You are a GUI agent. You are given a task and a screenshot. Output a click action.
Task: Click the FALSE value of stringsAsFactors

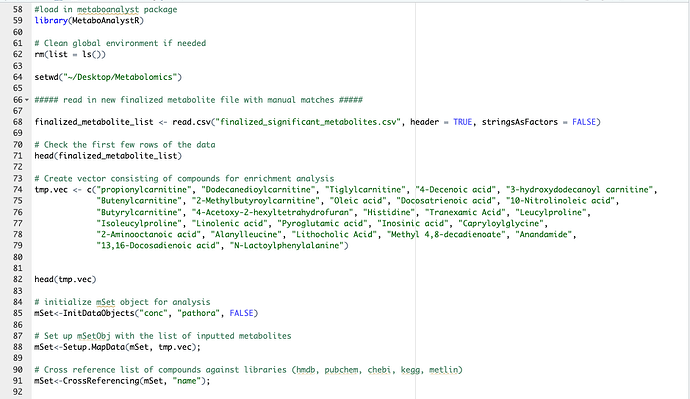(x=584, y=122)
